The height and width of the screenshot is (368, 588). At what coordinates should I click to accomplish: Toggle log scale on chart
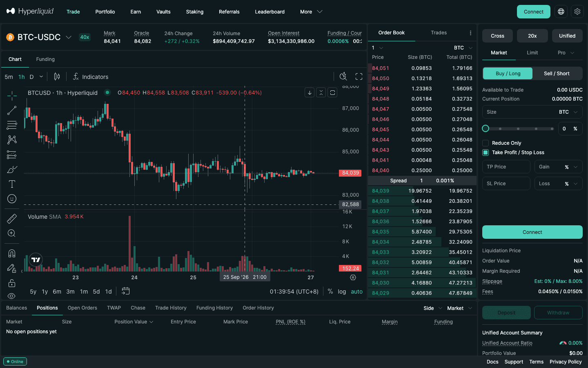pyautogui.click(x=342, y=292)
